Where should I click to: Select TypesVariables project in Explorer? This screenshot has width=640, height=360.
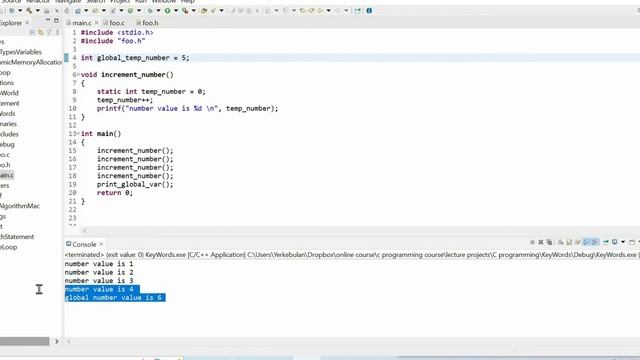point(21,52)
